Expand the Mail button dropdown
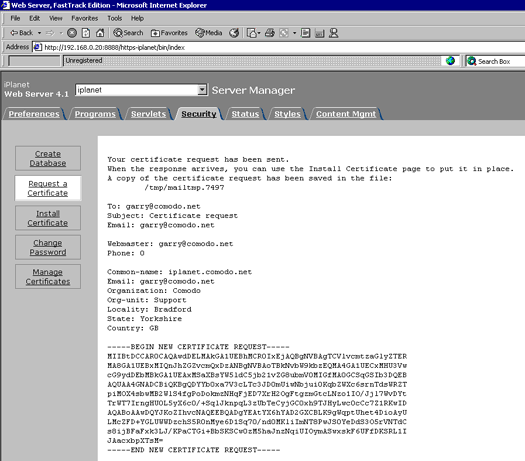Viewport: 525px width, 461px height. 259,33
